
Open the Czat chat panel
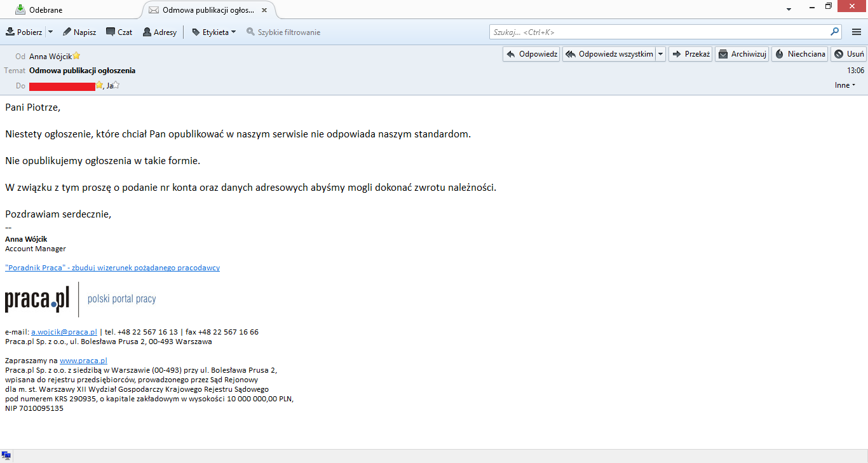119,32
